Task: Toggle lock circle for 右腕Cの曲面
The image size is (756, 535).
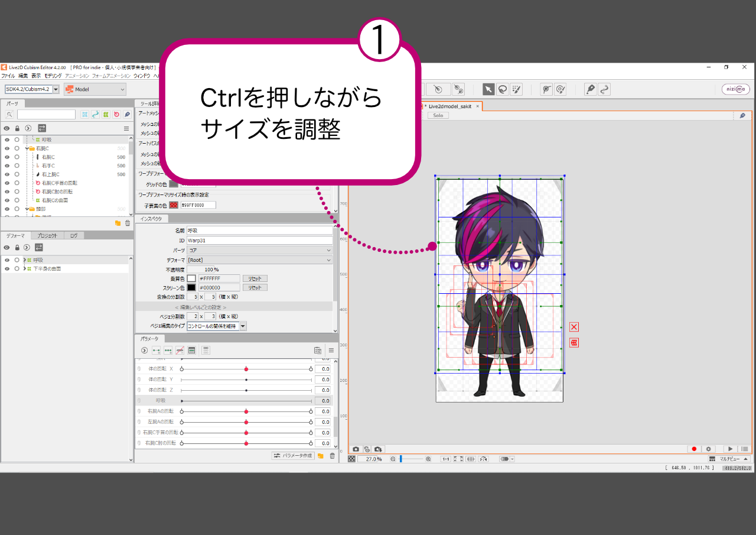Action: pos(17,200)
